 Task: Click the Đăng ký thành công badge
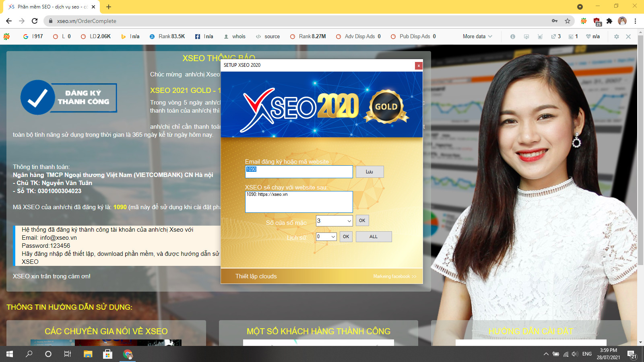point(69,97)
